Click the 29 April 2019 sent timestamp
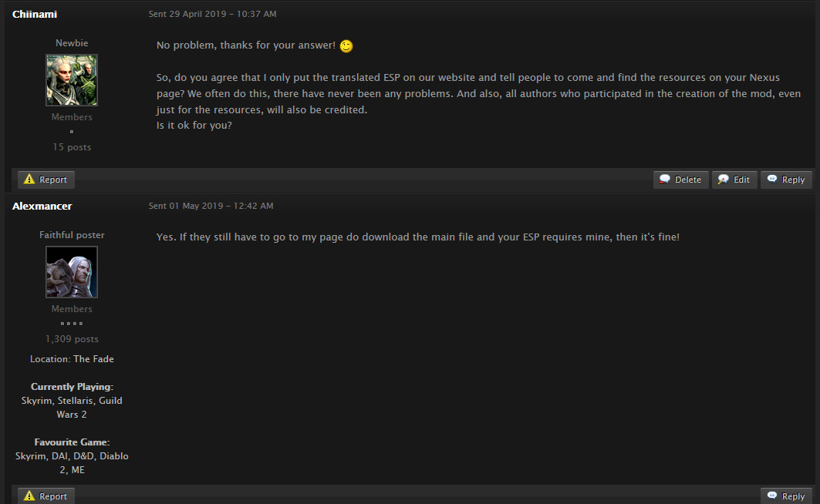Image resolution: width=820 pixels, height=504 pixels. (212, 14)
